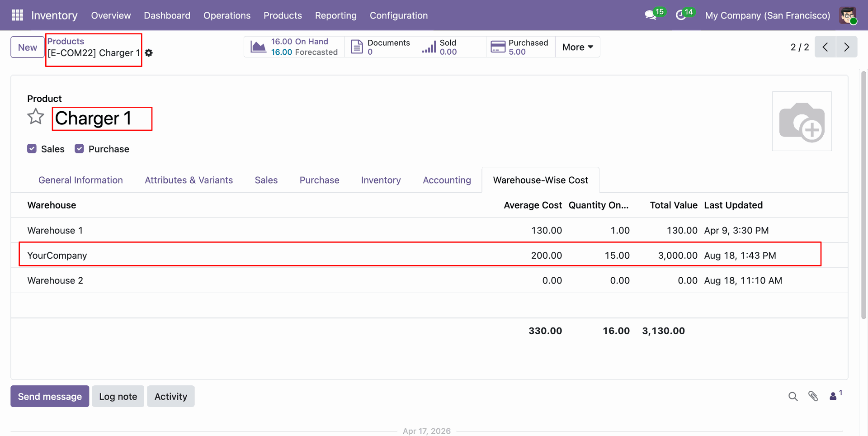Switch to Attributes & Variants tab

coord(189,180)
